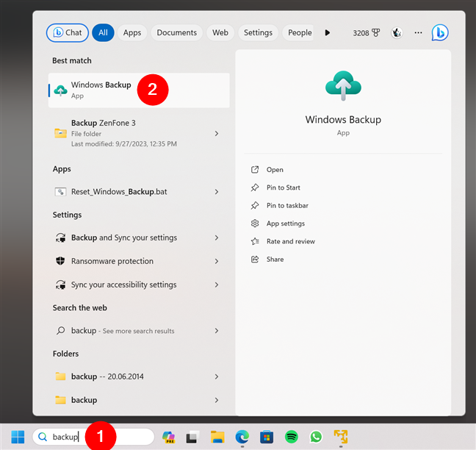Click the backup -- 20.06.2014 folder icon
Image resolution: width=476 pixels, height=450 pixels.
coord(60,376)
